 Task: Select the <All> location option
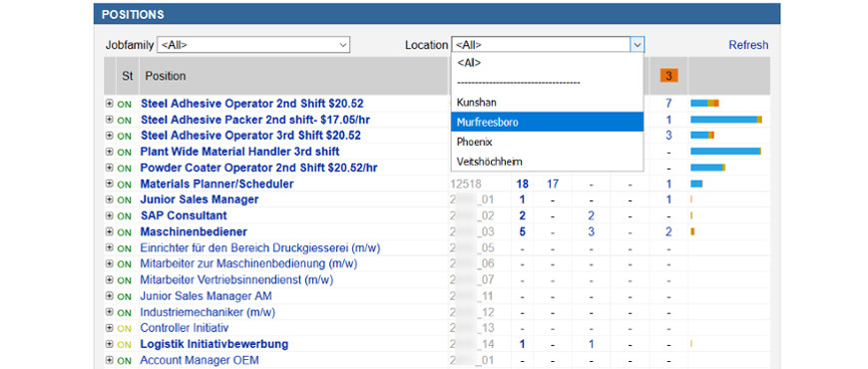point(547,63)
